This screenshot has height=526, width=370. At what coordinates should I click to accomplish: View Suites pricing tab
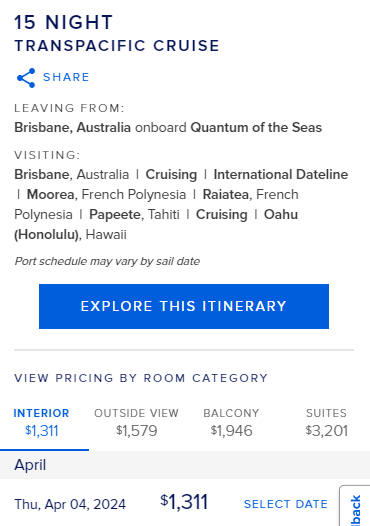click(x=326, y=423)
